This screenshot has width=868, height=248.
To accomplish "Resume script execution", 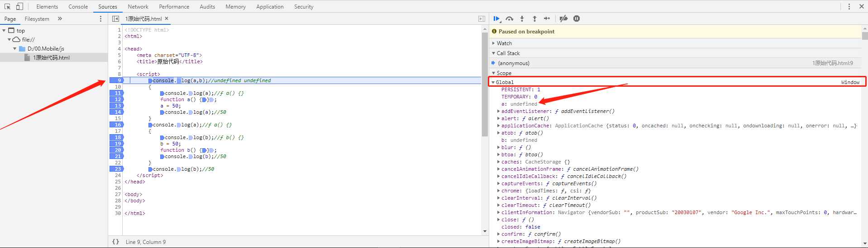I will pos(496,19).
